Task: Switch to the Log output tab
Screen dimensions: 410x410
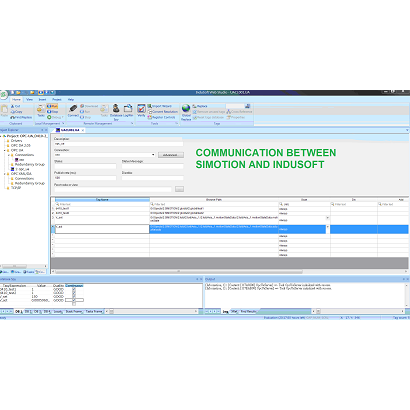Action: (226, 311)
